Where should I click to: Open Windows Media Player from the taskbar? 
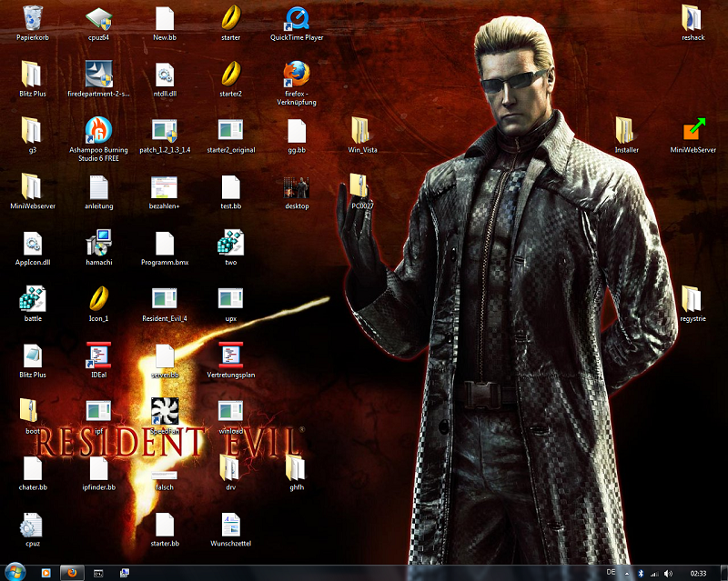coord(46,573)
